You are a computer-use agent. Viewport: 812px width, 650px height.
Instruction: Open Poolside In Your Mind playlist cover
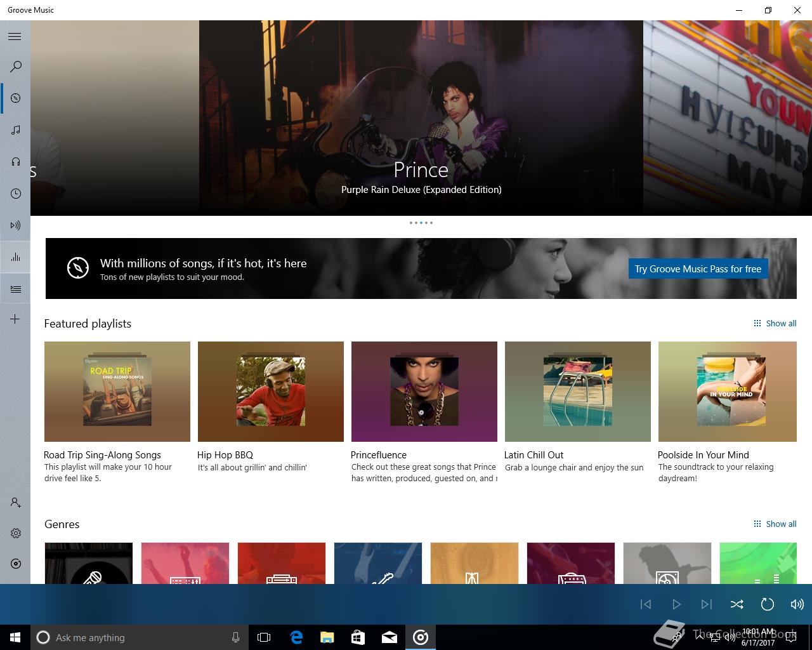coord(728,392)
